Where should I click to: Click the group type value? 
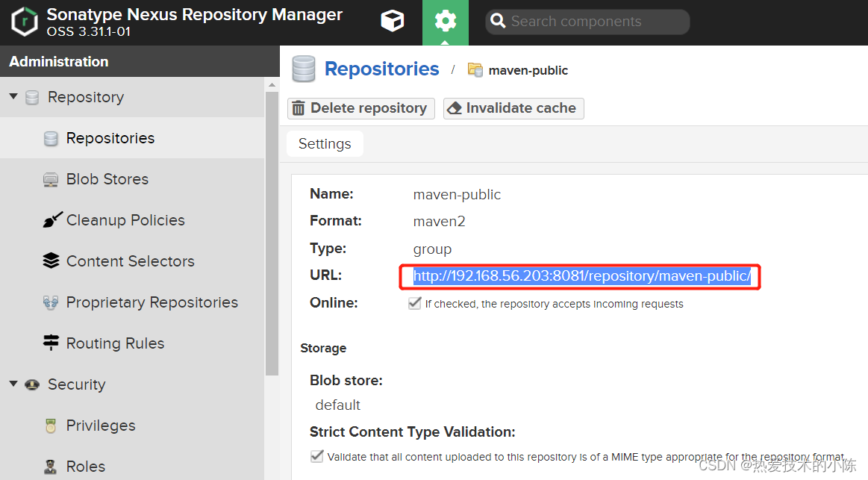[x=432, y=249]
